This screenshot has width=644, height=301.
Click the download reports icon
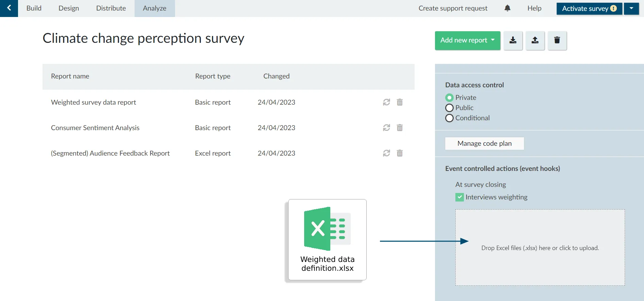click(513, 40)
